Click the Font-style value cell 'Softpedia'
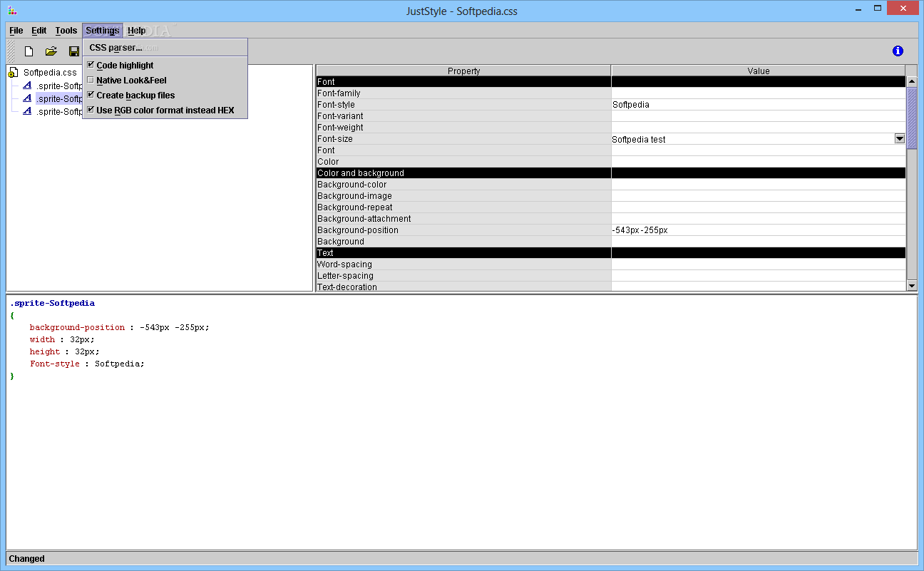The width and height of the screenshot is (924, 571). [x=759, y=105]
